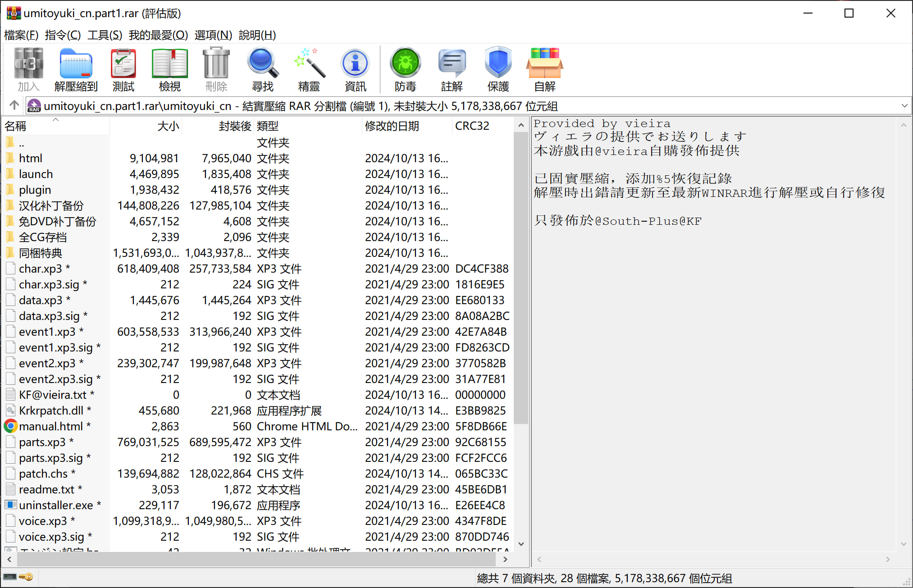
Task: Open the 選項(N) menu
Action: tap(213, 35)
